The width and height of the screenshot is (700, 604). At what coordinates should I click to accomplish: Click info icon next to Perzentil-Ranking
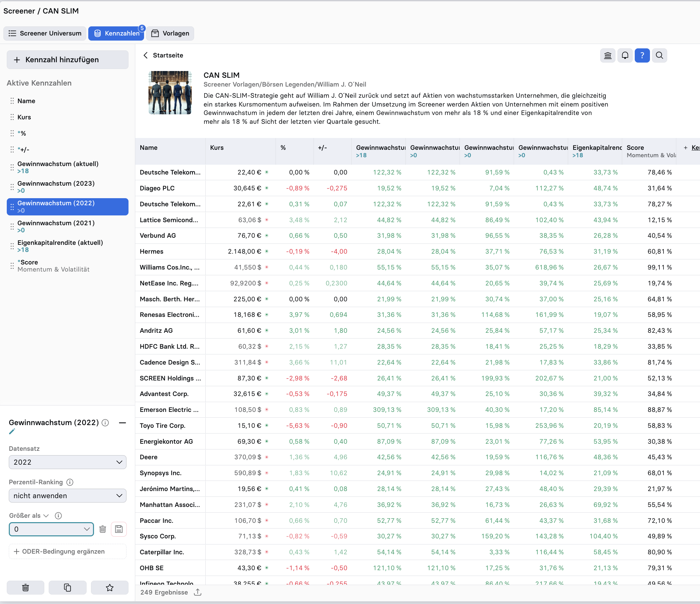[x=70, y=482]
